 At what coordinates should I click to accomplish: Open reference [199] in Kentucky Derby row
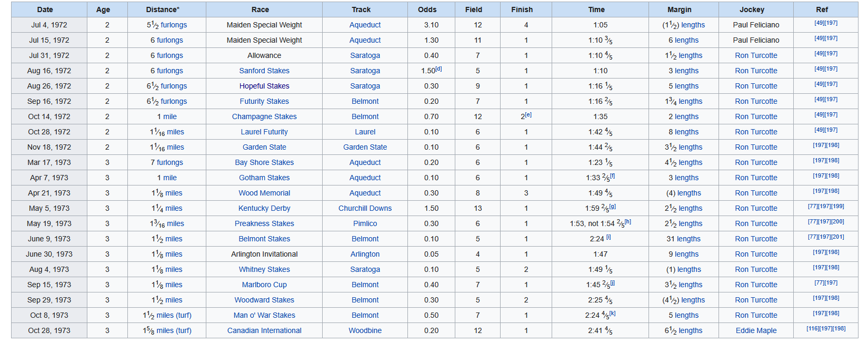coord(837,206)
